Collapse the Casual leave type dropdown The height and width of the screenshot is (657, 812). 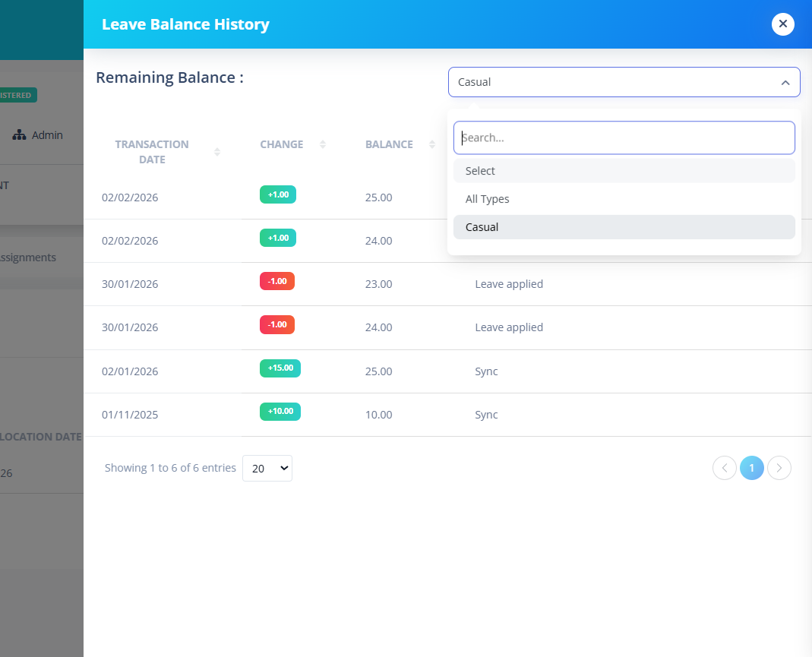(x=624, y=82)
